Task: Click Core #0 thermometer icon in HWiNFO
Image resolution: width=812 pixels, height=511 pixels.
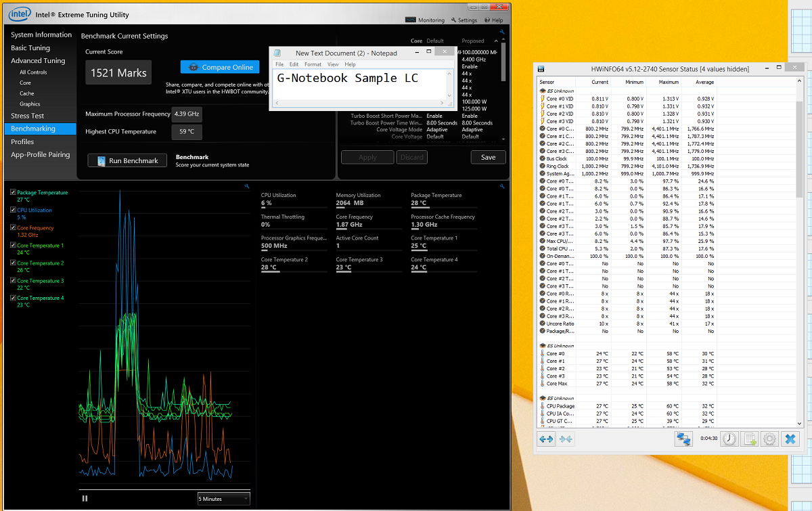Action: point(542,354)
